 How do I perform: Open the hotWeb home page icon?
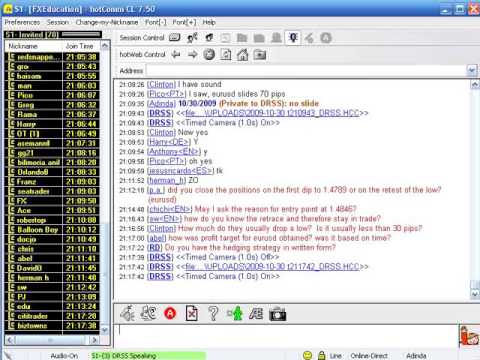242,54
